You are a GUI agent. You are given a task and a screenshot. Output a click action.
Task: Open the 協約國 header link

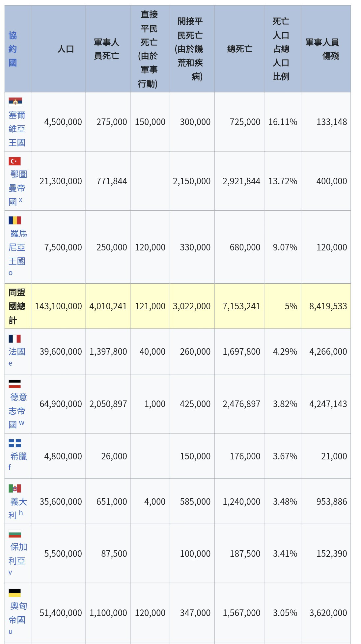coord(13,49)
